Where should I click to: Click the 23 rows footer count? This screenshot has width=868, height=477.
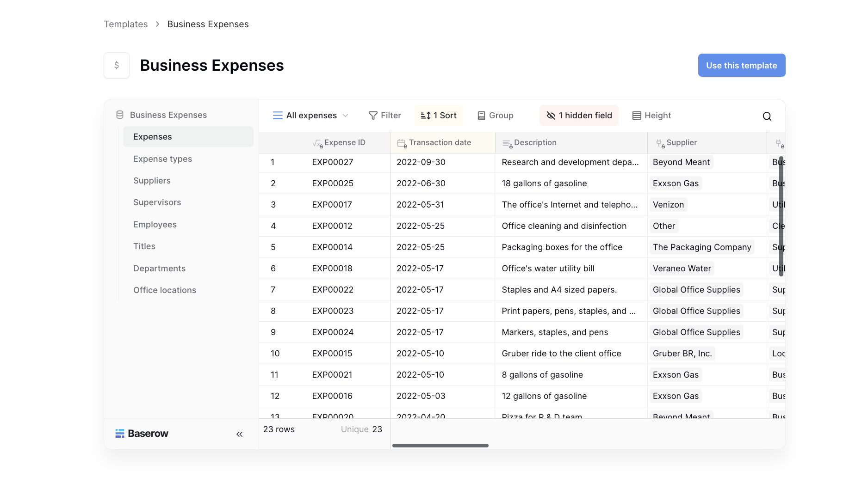tap(279, 429)
